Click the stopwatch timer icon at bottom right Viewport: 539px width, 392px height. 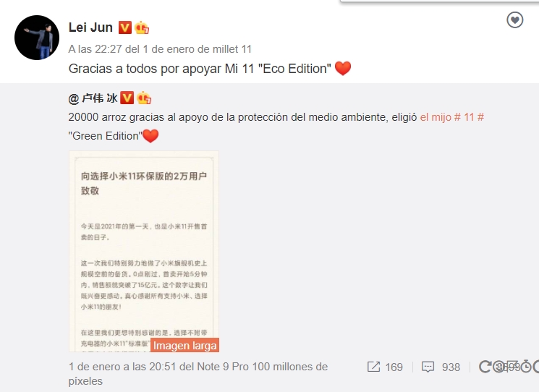click(x=525, y=367)
